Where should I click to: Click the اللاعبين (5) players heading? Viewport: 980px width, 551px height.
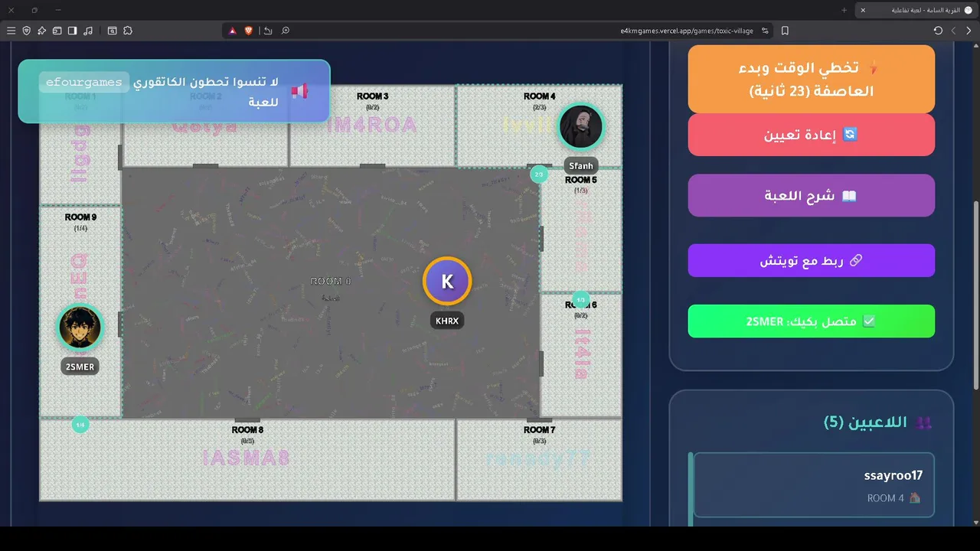point(877,422)
